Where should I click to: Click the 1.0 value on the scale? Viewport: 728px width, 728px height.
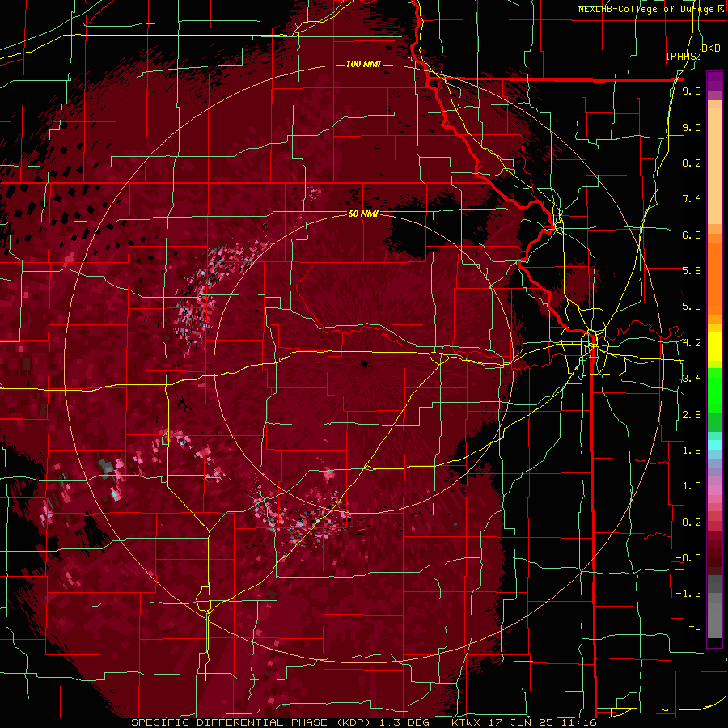(x=692, y=486)
